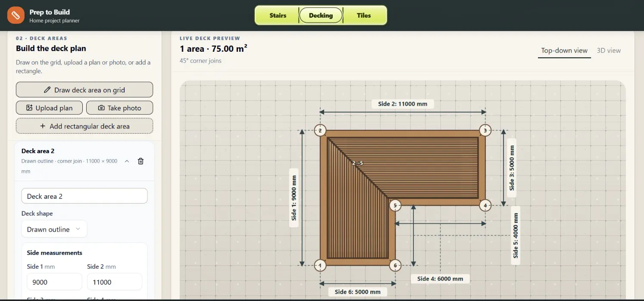The height and width of the screenshot is (301, 644).
Task: Click the 2–5 join label on deck
Action: pos(357,163)
